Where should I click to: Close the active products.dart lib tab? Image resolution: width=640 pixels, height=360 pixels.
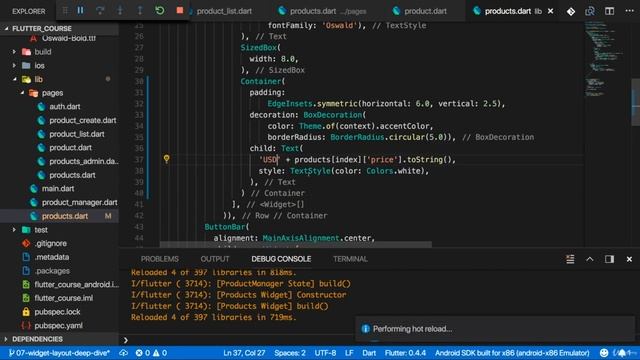pyautogui.click(x=551, y=11)
